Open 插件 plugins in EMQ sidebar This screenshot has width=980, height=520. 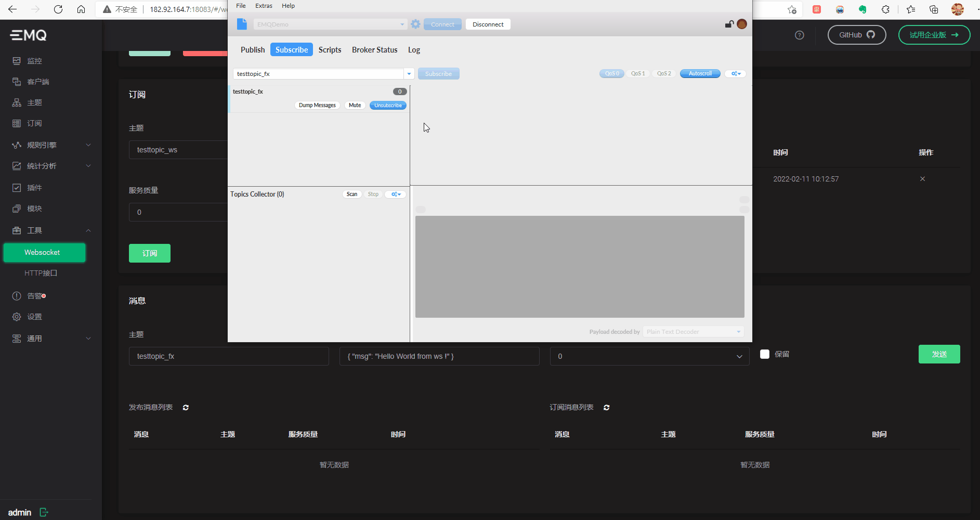click(34, 188)
